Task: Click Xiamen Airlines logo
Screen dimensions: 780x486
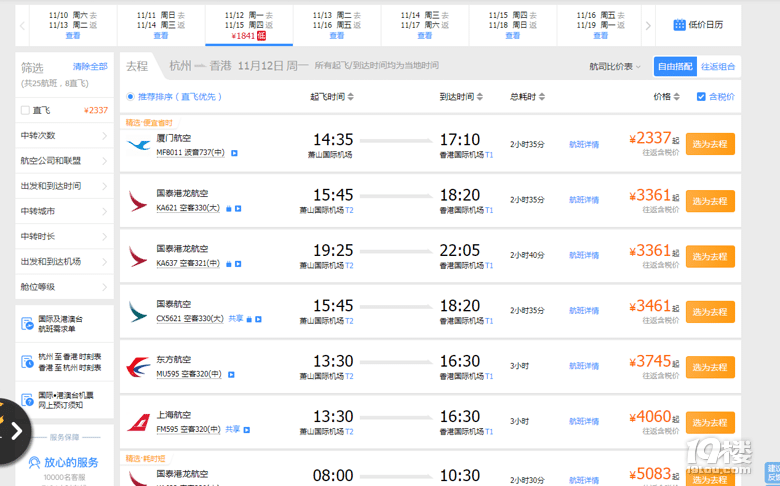Action: click(x=138, y=145)
